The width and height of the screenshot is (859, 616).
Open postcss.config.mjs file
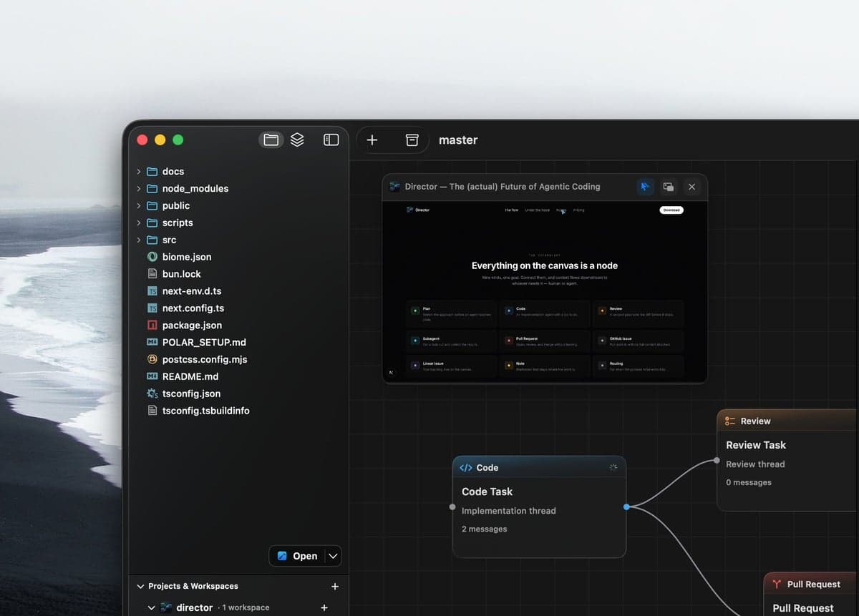click(x=205, y=360)
